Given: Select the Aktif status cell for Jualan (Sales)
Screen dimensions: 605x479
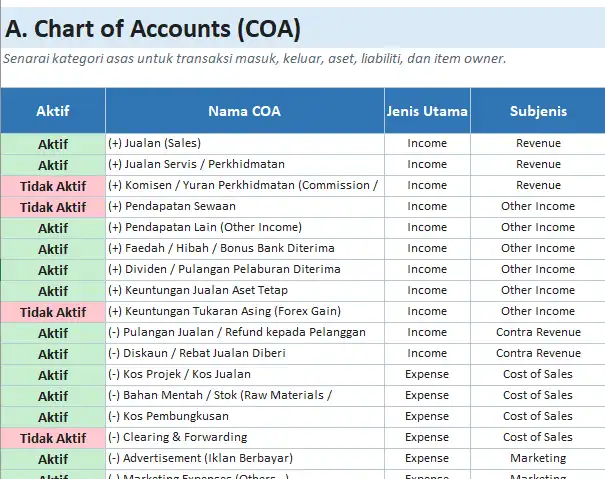Looking at the screenshot, I should [x=53, y=143].
